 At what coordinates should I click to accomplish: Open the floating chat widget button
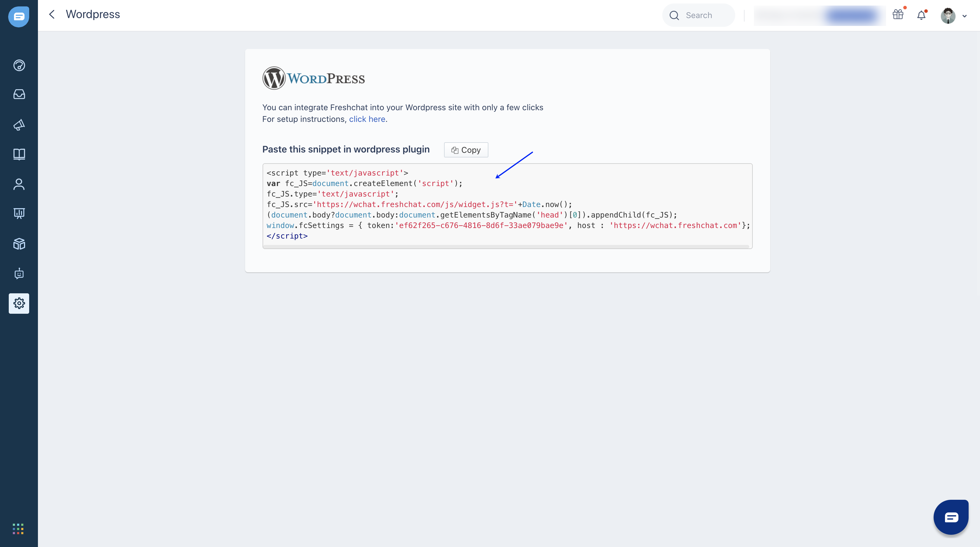tap(951, 517)
